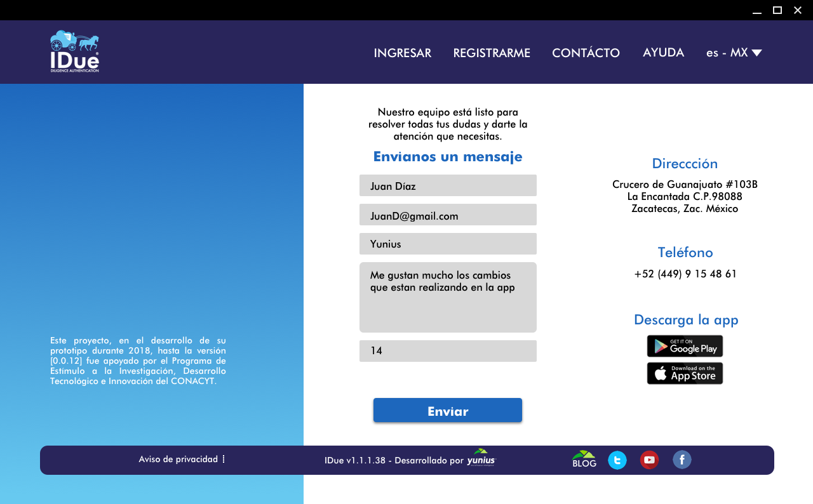
Task: Select the field containing 14
Action: 448,350
